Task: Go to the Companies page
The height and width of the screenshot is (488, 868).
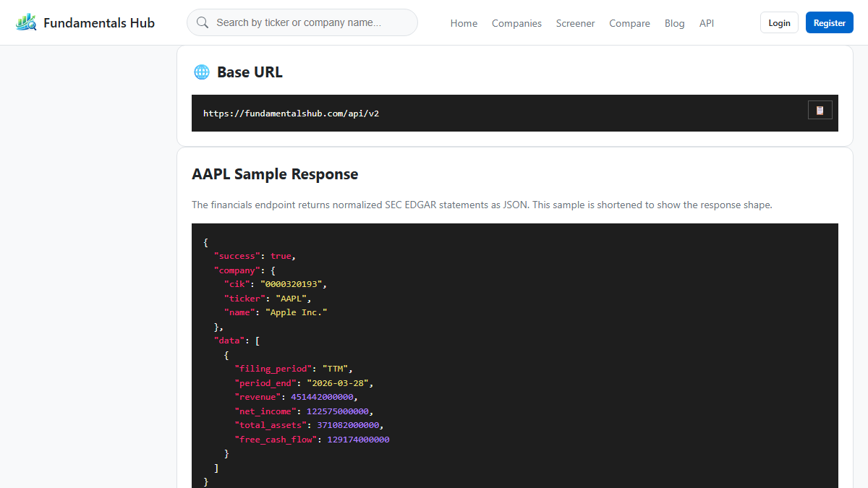Action: 516,23
